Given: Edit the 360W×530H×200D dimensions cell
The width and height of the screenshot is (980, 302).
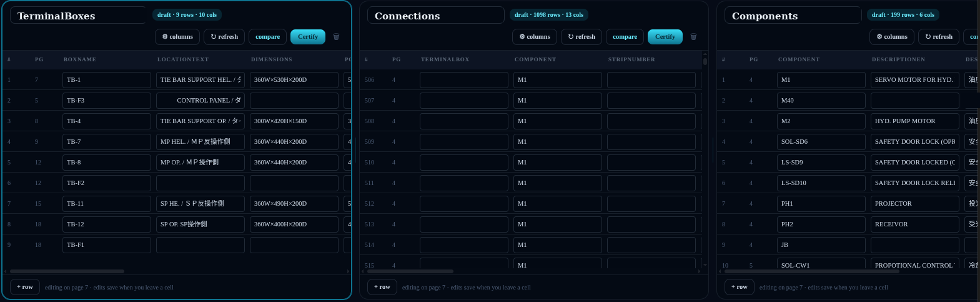Looking at the screenshot, I should (x=294, y=80).
